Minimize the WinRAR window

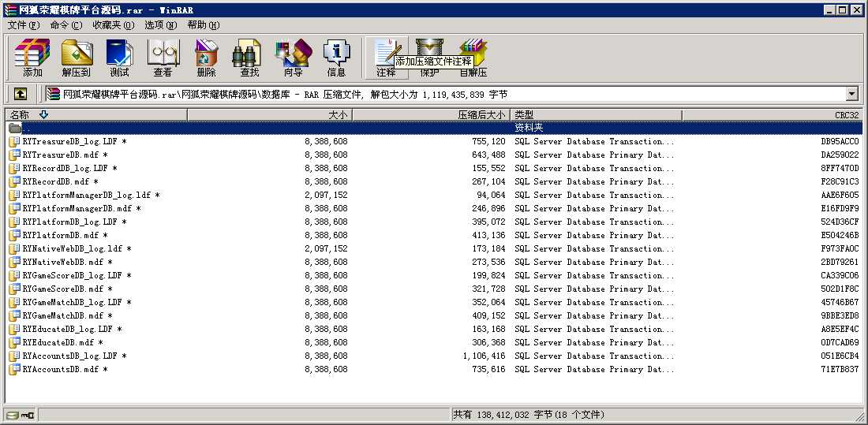pos(829,10)
